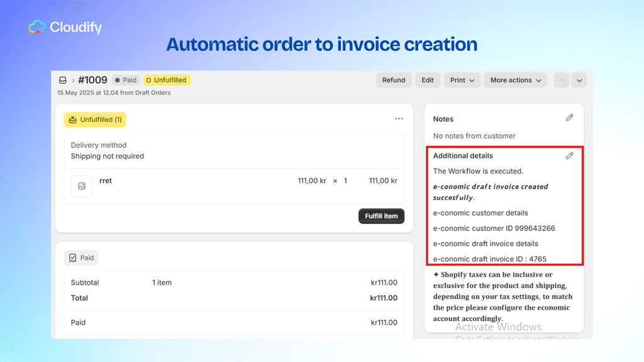
Task: Click the down chevron to view next order
Action: click(579, 80)
